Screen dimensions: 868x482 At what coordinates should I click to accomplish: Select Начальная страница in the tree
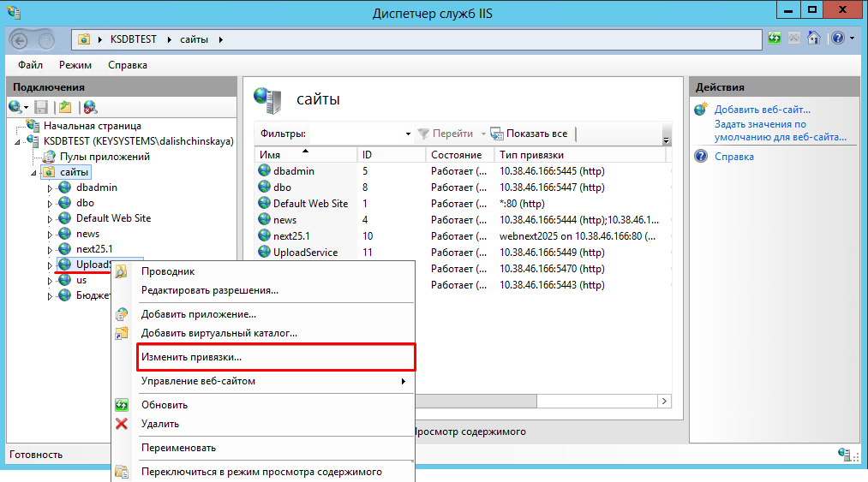93,126
